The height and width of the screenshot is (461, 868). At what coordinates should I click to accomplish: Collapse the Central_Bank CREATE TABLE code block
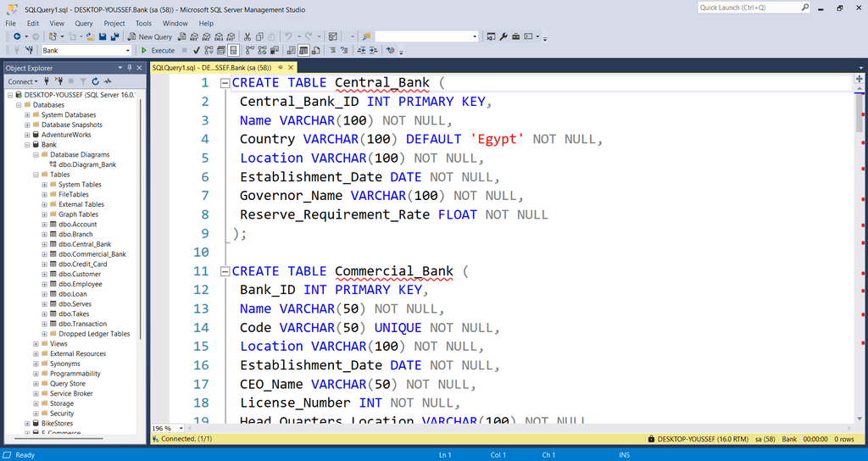tap(225, 83)
